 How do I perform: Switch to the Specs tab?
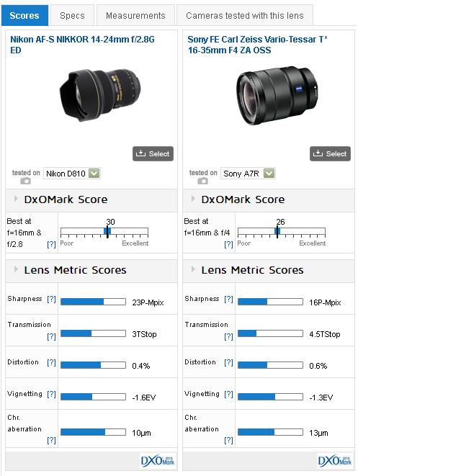(x=72, y=15)
